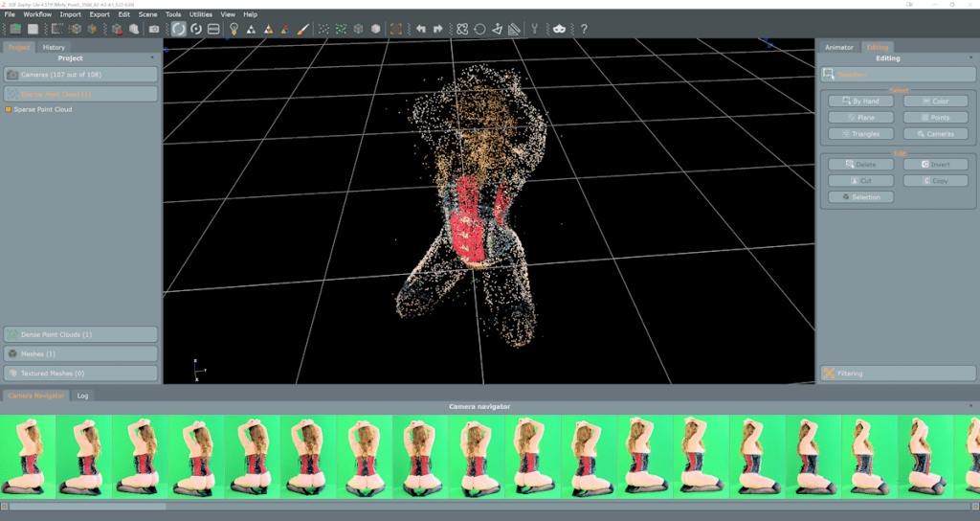Click the By Hand select button

860,102
